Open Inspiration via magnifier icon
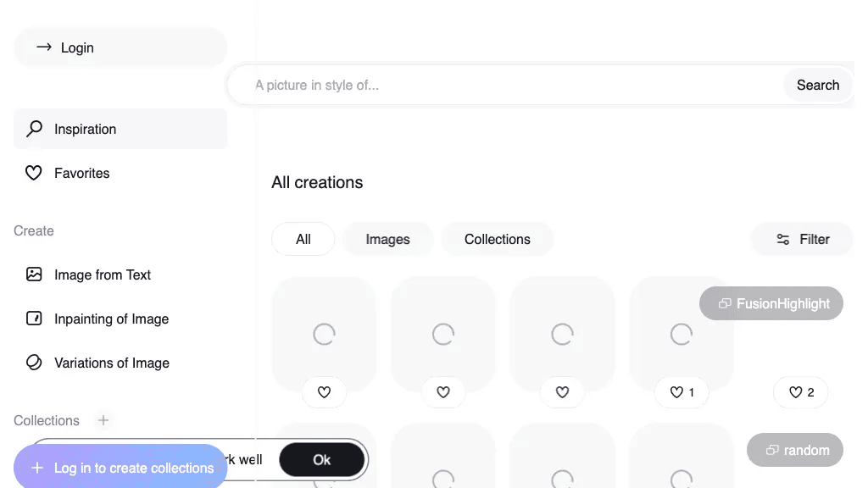 34,129
